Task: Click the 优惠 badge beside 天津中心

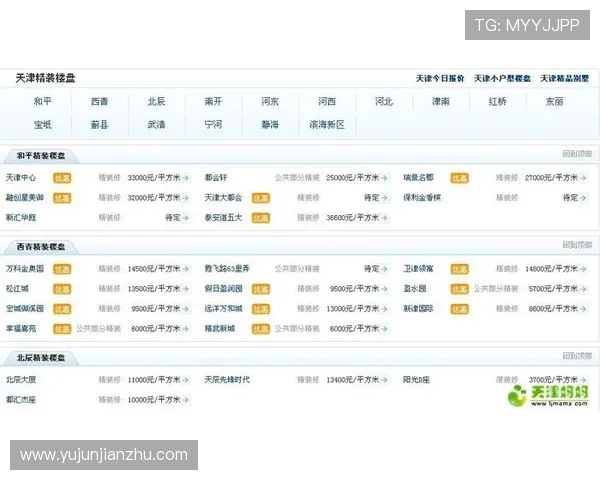Action: [62, 178]
